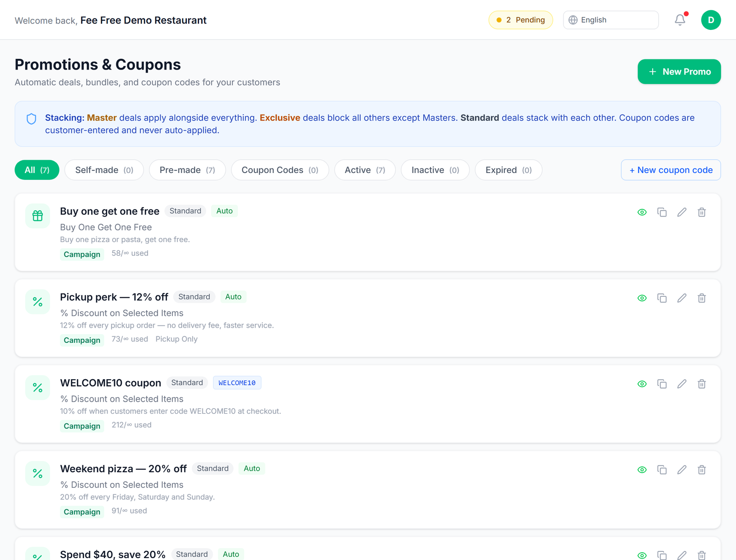Click the percent icon for Pickup perk
The height and width of the screenshot is (560, 736).
[x=38, y=302]
